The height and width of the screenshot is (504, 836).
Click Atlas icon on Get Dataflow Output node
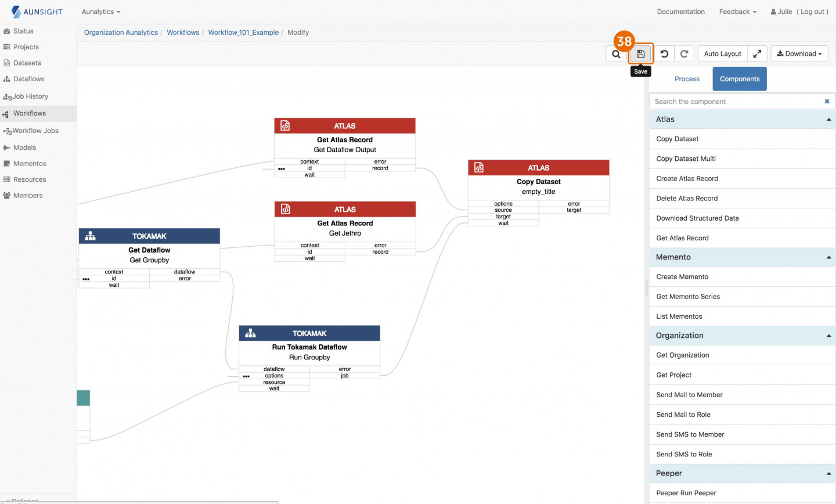pos(285,125)
